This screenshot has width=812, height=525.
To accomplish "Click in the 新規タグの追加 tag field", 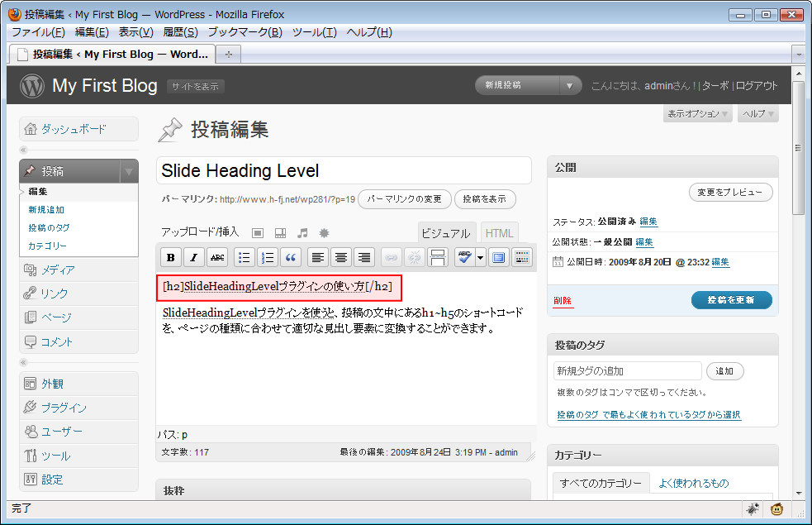I will (628, 371).
